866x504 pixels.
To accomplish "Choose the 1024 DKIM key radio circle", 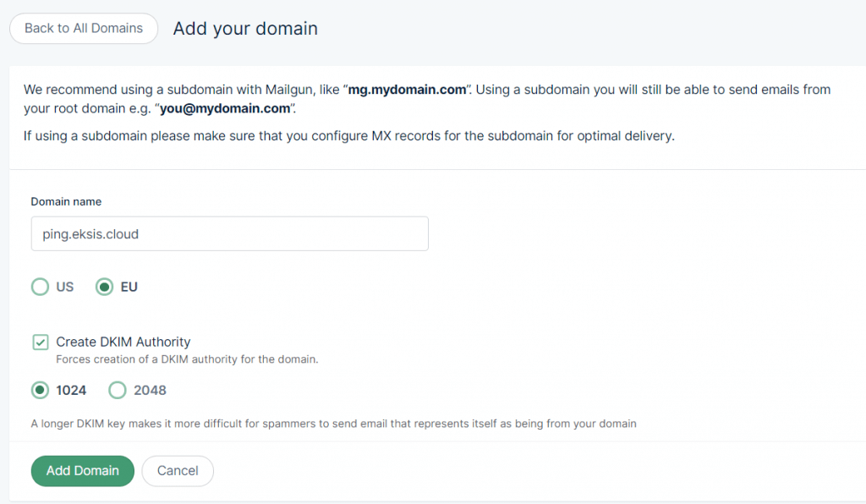I will pyautogui.click(x=40, y=390).
